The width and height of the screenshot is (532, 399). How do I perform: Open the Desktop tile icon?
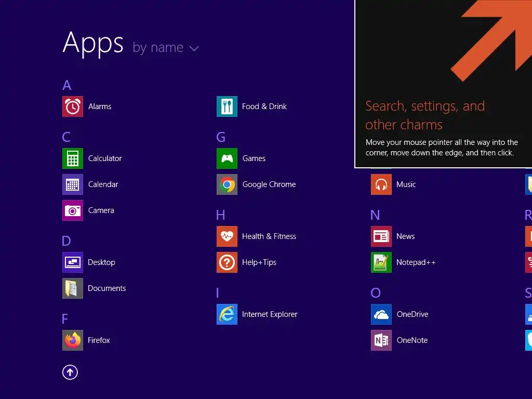(73, 262)
